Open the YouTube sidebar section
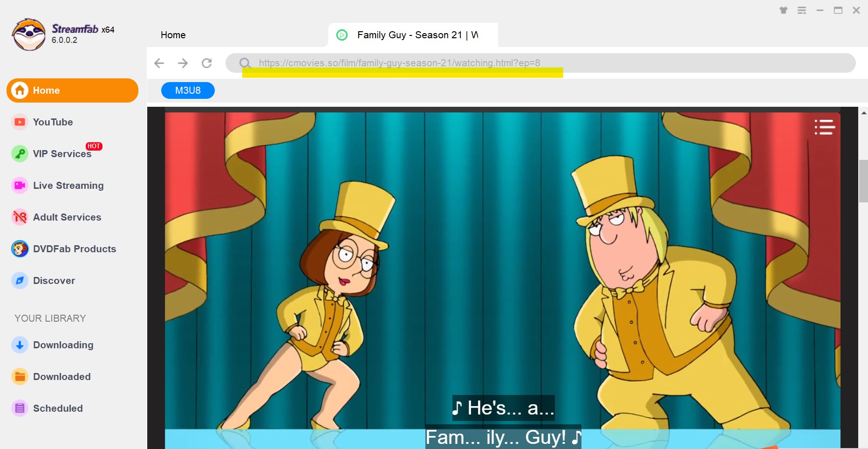 pyautogui.click(x=53, y=122)
